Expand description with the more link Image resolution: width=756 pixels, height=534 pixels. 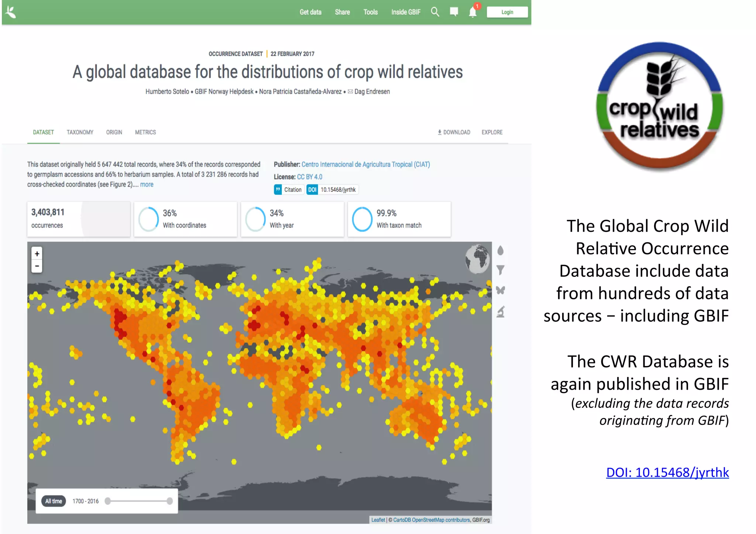147,185
